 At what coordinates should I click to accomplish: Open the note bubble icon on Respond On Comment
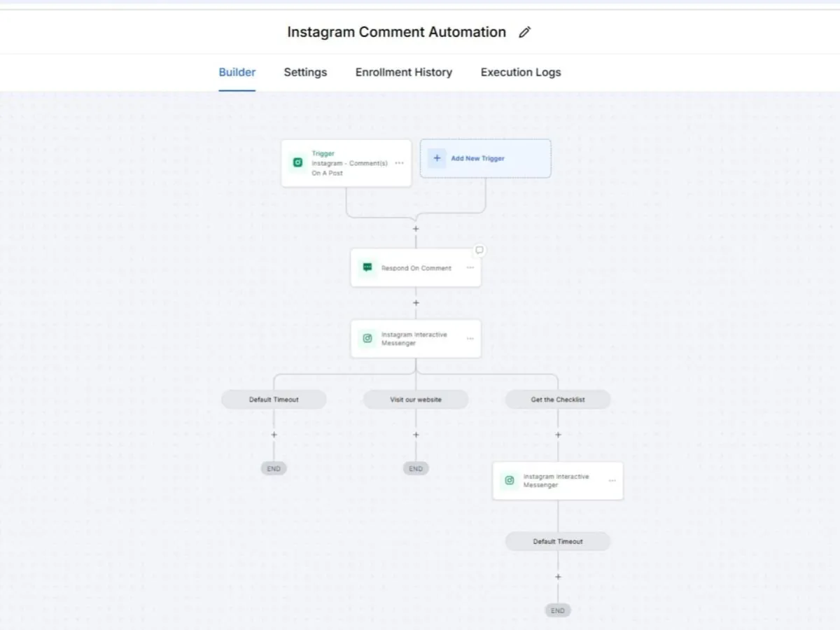click(479, 250)
